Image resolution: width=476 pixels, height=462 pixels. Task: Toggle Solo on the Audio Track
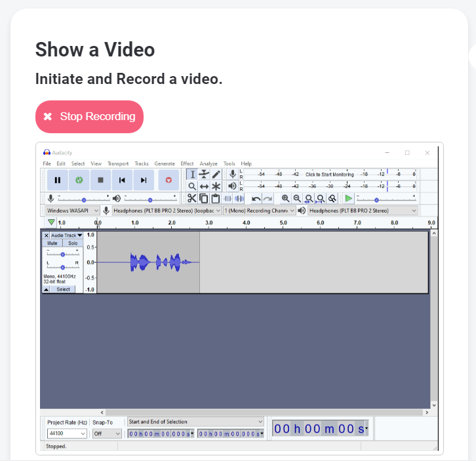[x=73, y=243]
